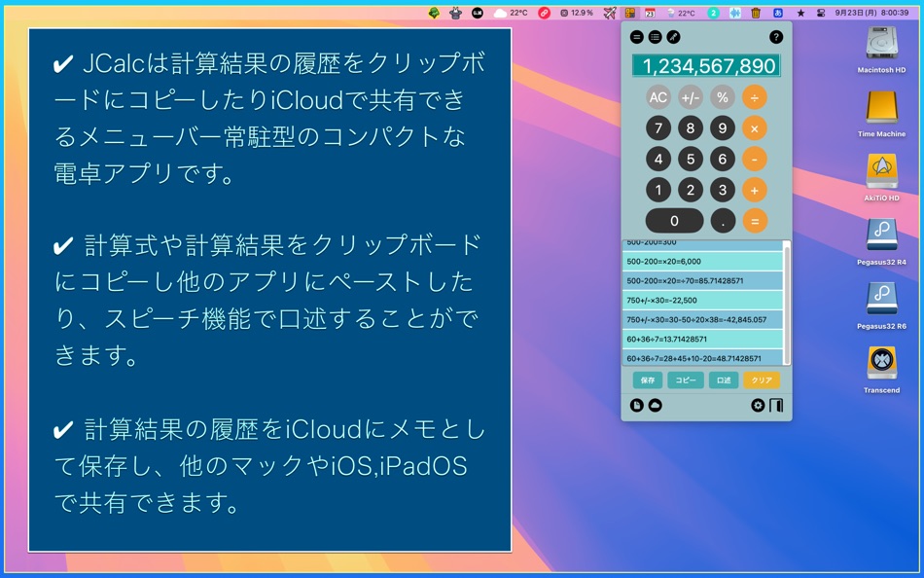Select history row 750+/-×30=-22,500
The width and height of the screenshot is (924, 578).
[702, 301]
